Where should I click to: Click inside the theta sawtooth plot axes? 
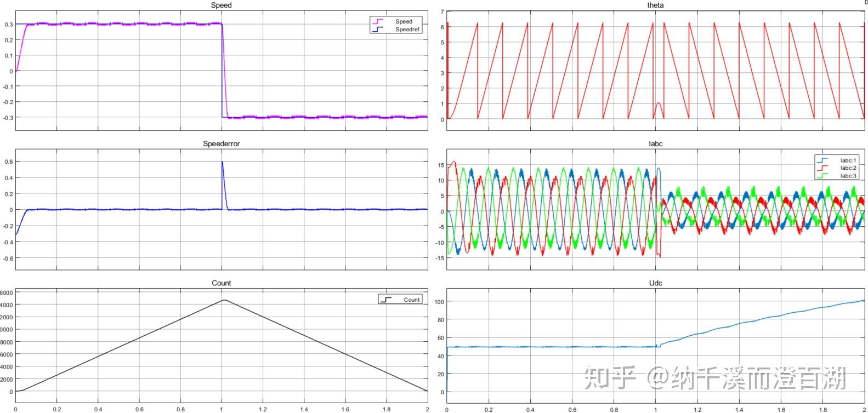click(656, 70)
